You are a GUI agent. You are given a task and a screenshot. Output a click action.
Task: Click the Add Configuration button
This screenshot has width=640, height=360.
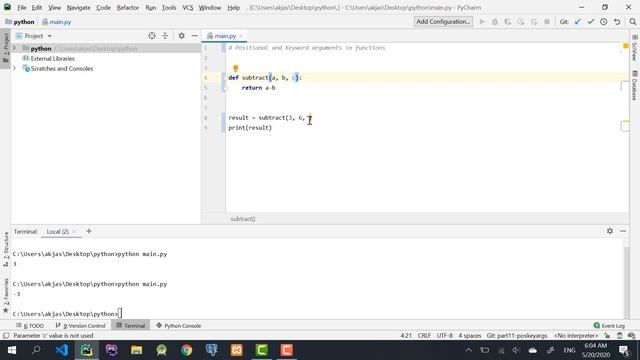443,22
